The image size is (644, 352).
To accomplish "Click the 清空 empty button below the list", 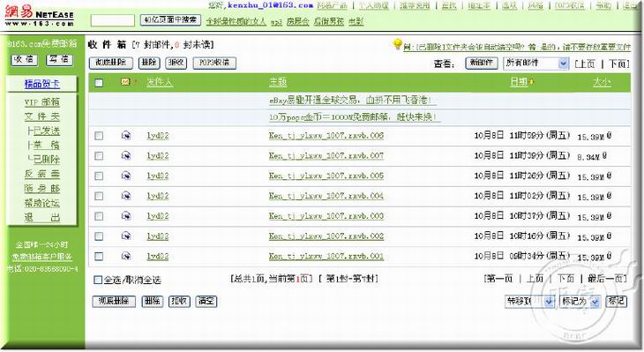I will (206, 301).
